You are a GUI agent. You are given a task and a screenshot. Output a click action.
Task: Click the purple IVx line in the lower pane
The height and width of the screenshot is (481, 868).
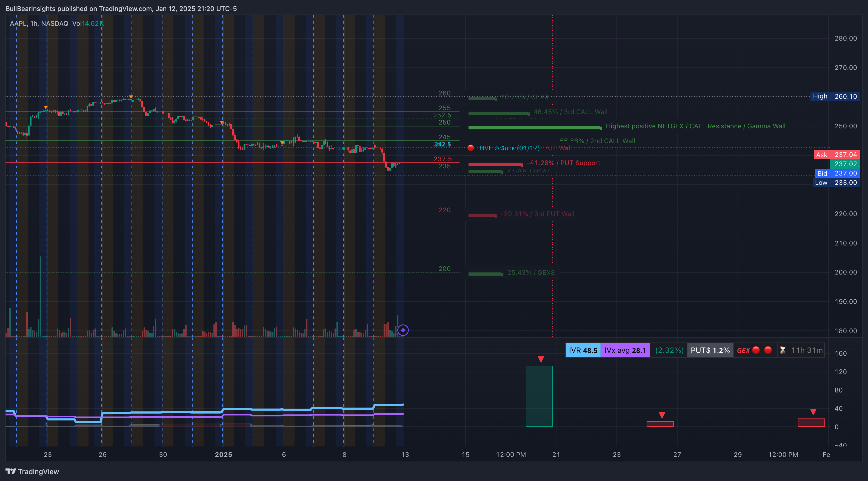tap(204, 417)
